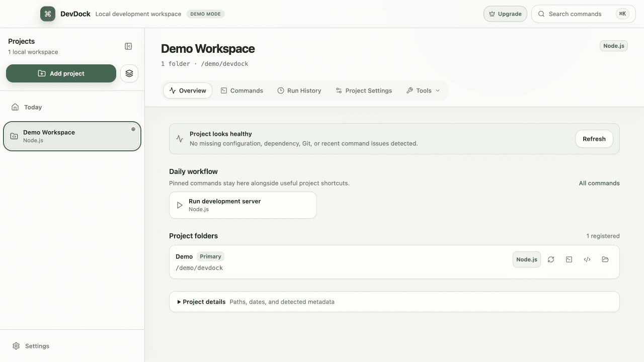Expand the Project details section
Viewport: 644px width, 362px height.
394,302
